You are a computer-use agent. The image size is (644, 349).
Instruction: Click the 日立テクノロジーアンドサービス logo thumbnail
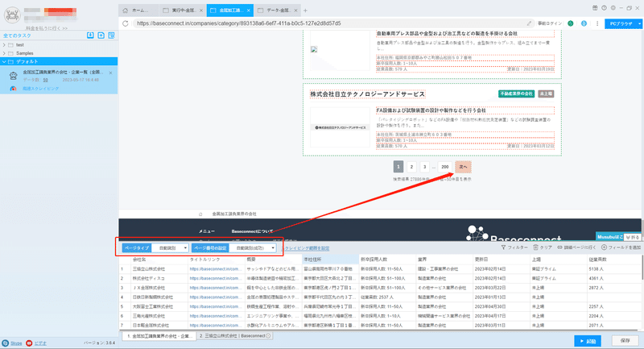(340, 127)
